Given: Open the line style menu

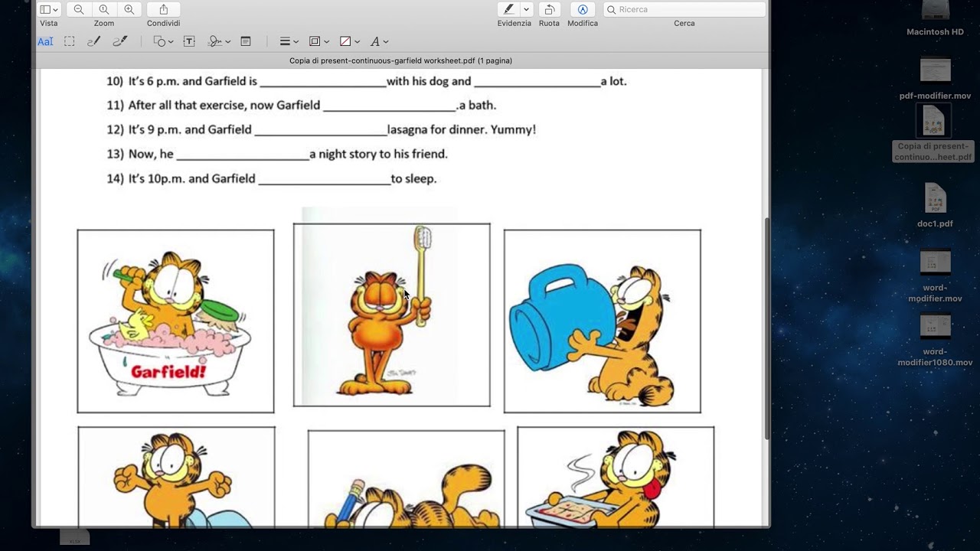Looking at the screenshot, I should coord(289,41).
